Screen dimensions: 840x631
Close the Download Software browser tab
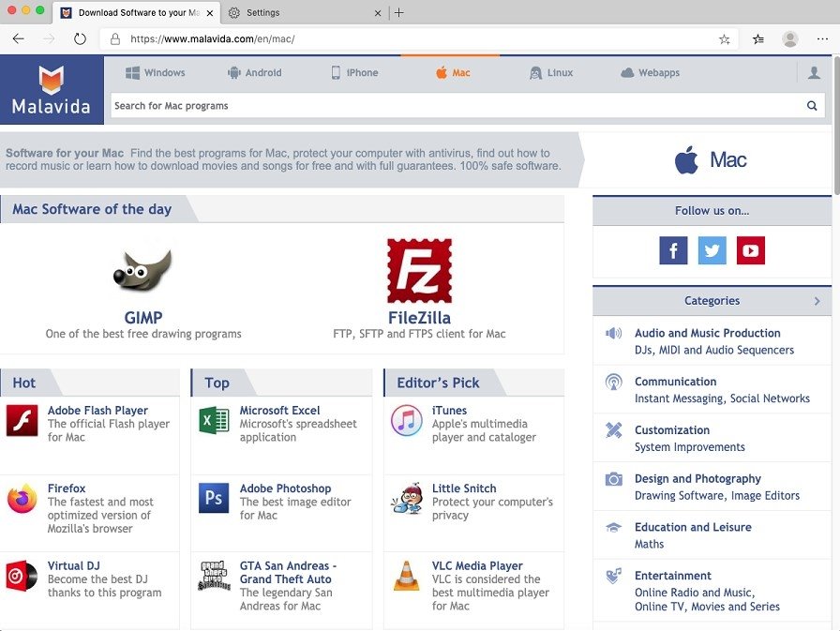[210, 13]
